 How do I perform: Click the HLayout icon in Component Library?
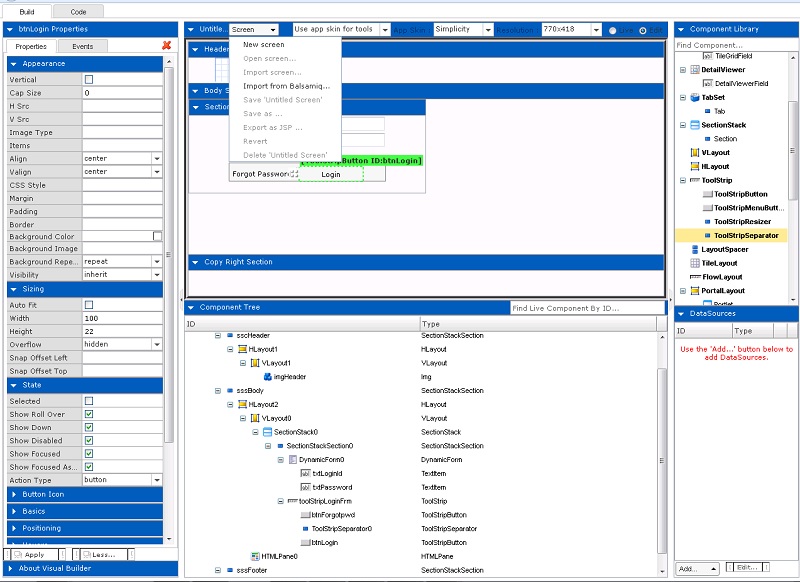694,167
